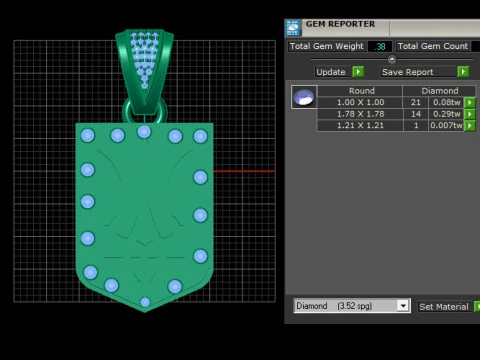Click the quantity cell showing 14
The width and height of the screenshot is (480, 360).
pos(415,114)
